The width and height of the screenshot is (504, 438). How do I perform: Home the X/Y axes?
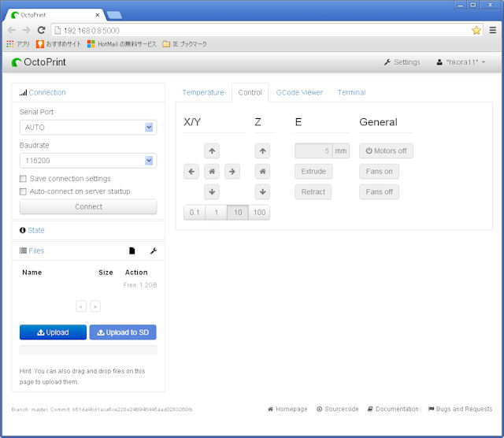[x=212, y=172]
